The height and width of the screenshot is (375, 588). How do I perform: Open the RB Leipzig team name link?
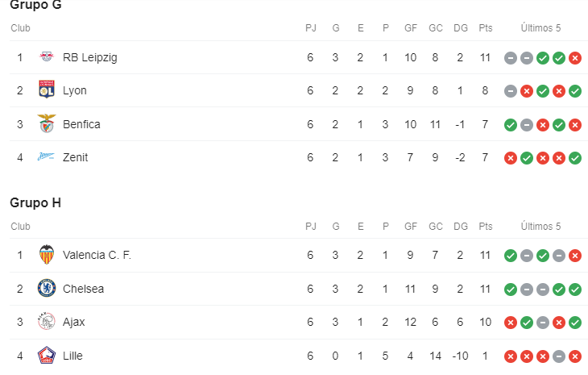click(89, 57)
